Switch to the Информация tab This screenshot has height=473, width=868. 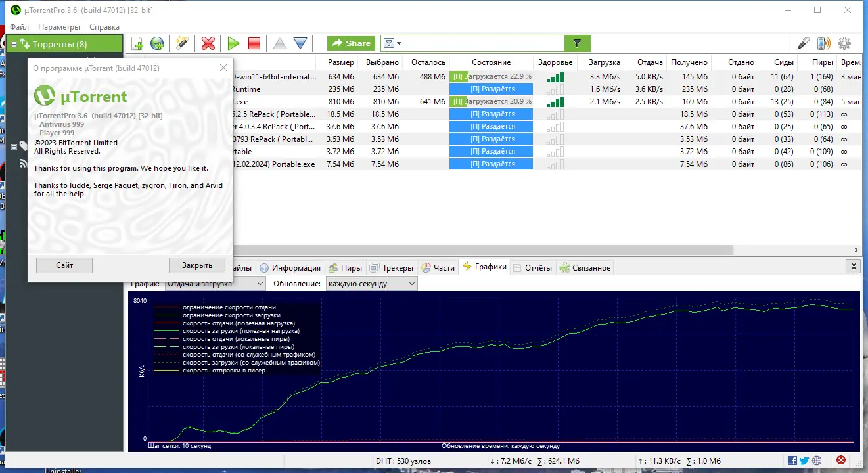point(290,268)
